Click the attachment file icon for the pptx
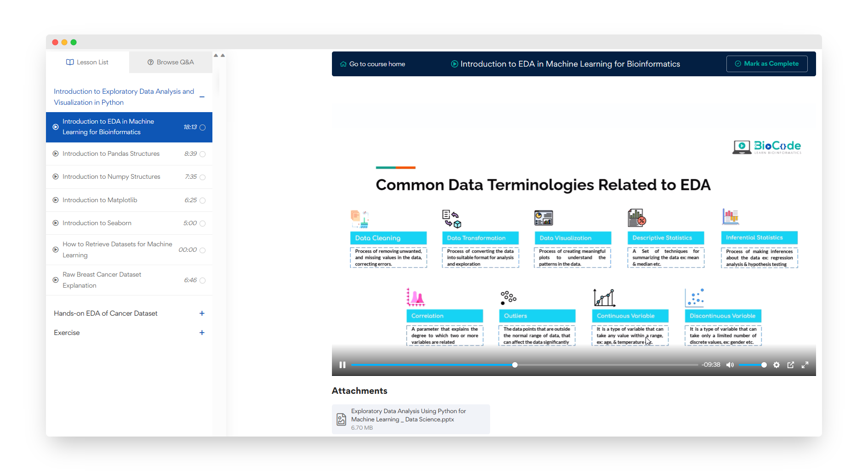This screenshot has height=471, width=868. 341,419
